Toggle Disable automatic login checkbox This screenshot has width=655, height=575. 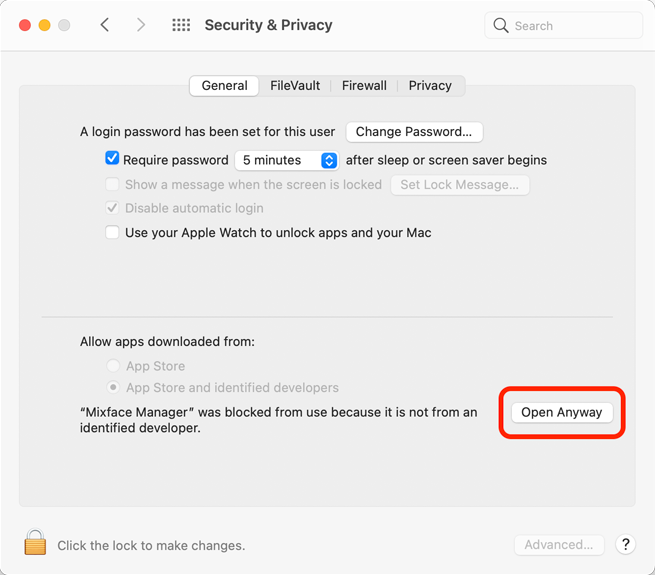113,208
